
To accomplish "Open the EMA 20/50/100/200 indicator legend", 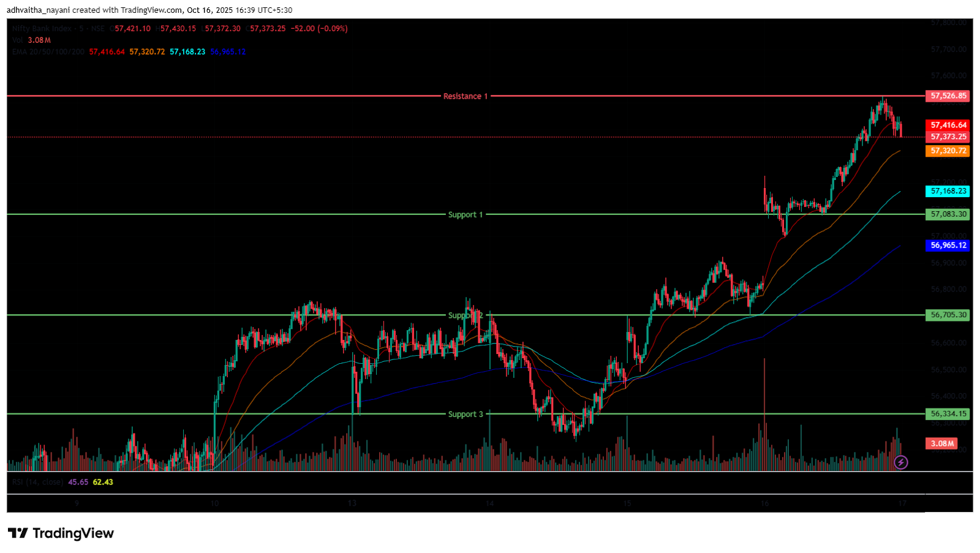I will click(48, 52).
